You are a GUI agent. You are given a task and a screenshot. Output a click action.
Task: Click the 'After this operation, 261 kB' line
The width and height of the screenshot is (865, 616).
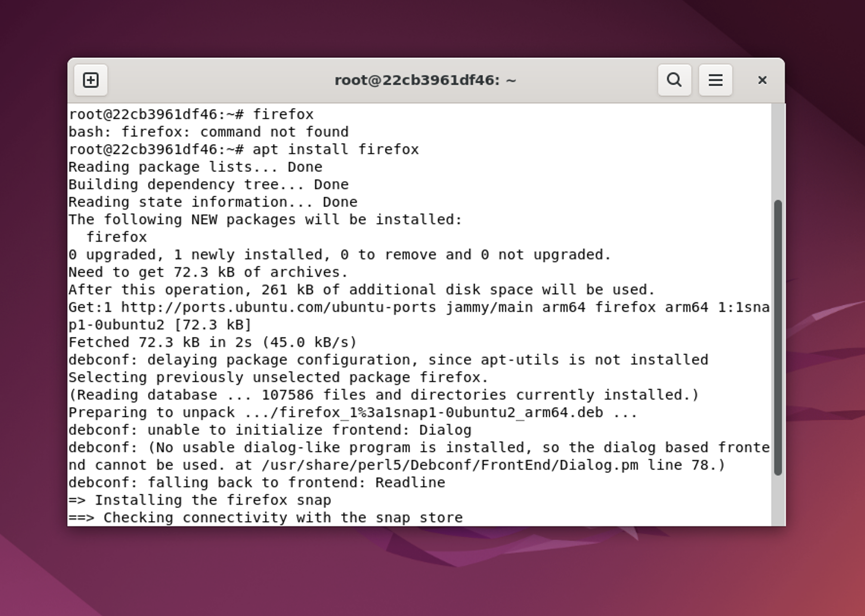click(x=361, y=289)
